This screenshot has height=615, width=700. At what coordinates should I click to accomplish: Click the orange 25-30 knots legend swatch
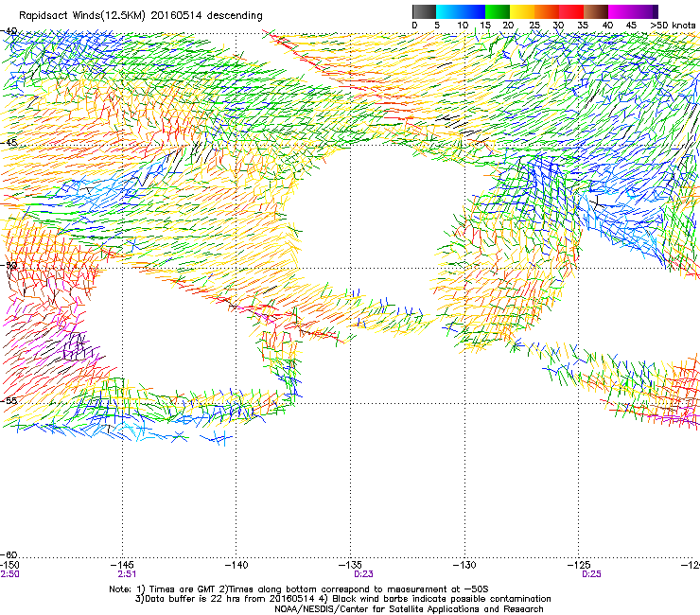(x=547, y=11)
